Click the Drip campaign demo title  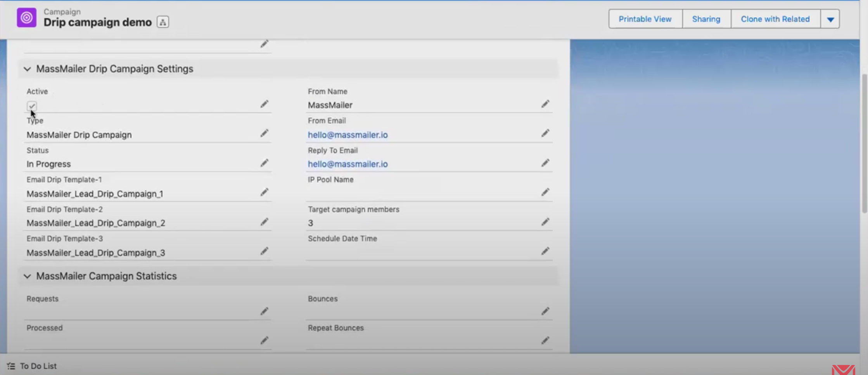tap(97, 22)
